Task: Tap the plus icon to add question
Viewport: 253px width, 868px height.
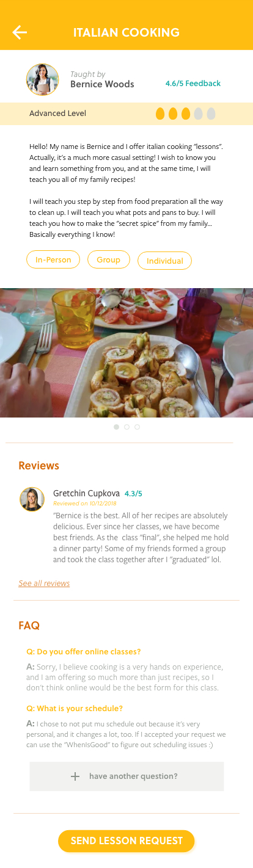Action: click(75, 776)
